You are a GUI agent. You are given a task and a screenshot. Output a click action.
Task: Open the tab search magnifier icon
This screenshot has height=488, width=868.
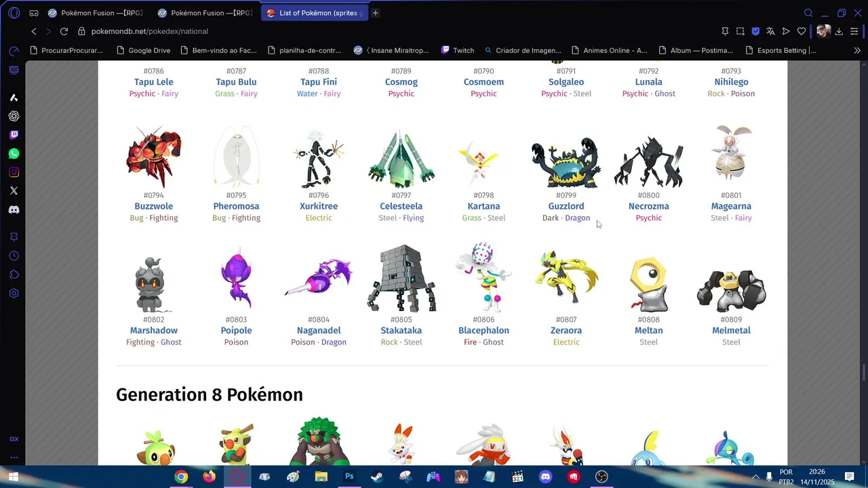[x=808, y=13]
